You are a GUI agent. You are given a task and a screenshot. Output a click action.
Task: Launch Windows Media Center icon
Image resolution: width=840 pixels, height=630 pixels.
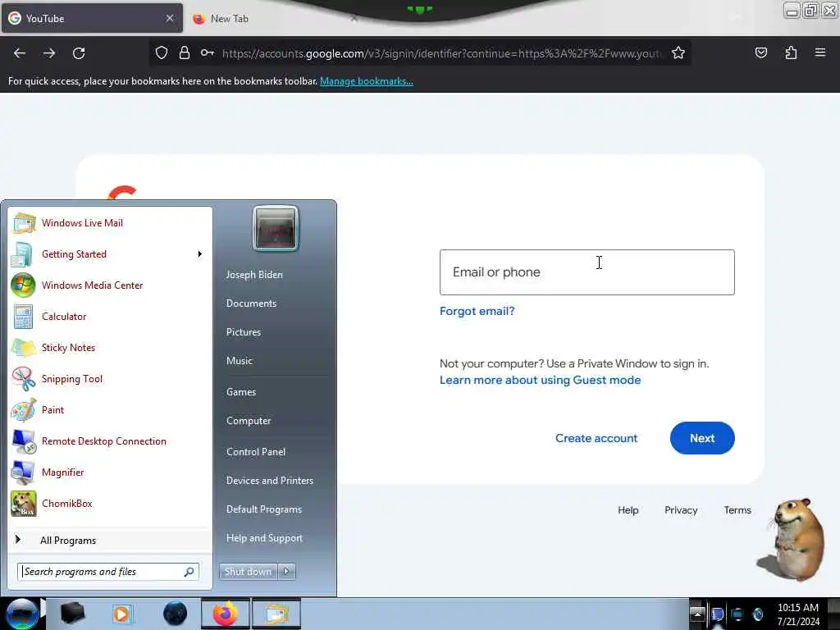point(23,285)
